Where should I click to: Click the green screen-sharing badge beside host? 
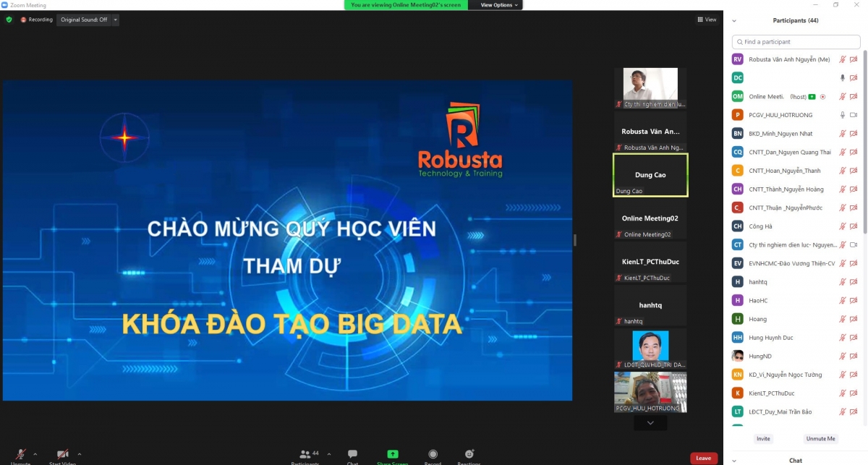[x=812, y=96]
